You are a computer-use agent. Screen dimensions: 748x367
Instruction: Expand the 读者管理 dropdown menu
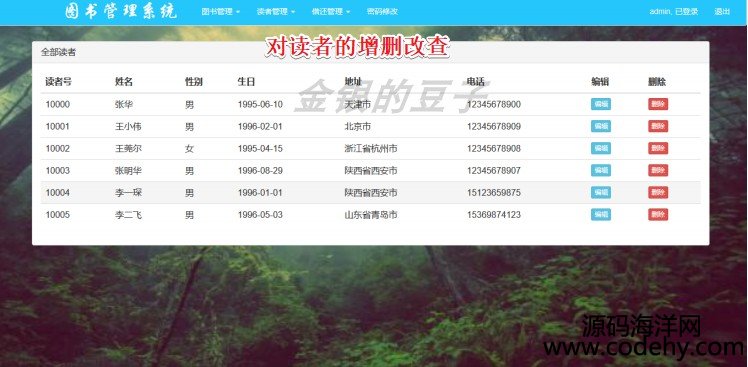[x=275, y=11]
